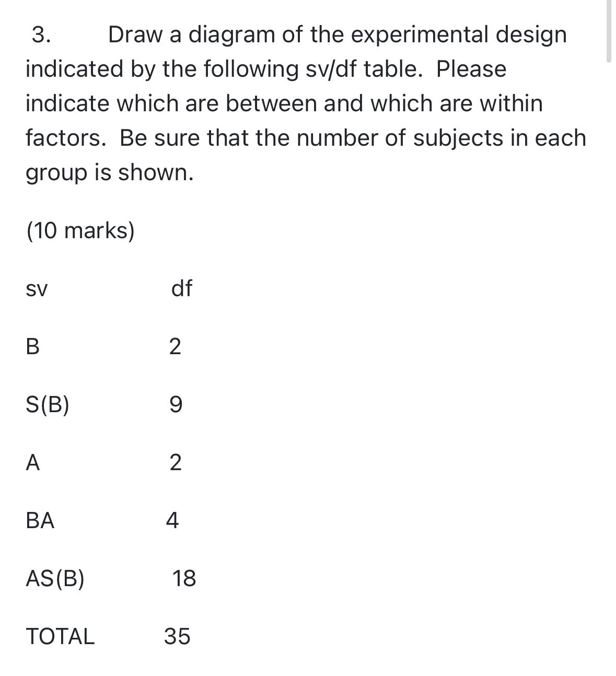Viewport: 616px width, 676px height.
Task: Click the 'df' column header
Action: click(181, 288)
